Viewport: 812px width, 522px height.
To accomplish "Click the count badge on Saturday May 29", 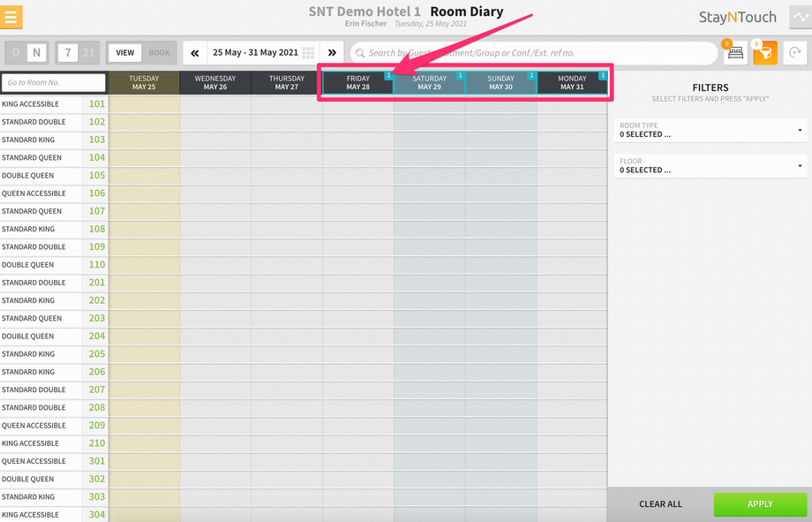I will (460, 76).
